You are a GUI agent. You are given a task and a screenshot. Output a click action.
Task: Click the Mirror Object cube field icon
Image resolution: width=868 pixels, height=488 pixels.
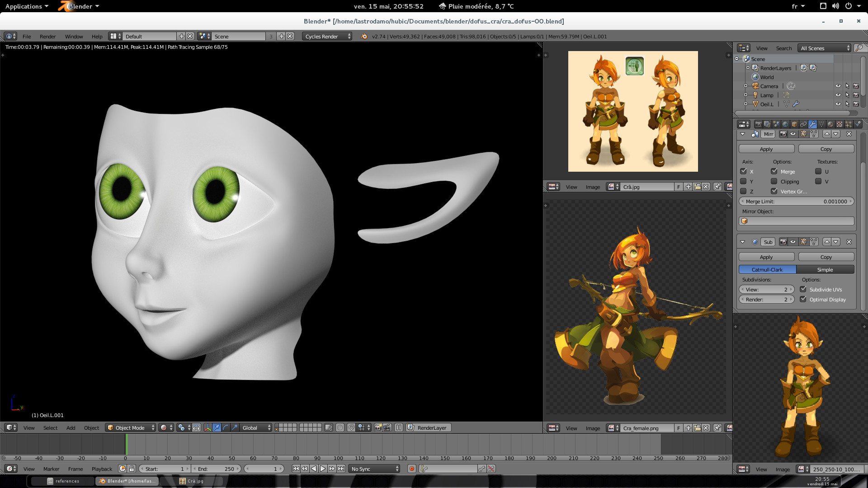point(745,221)
